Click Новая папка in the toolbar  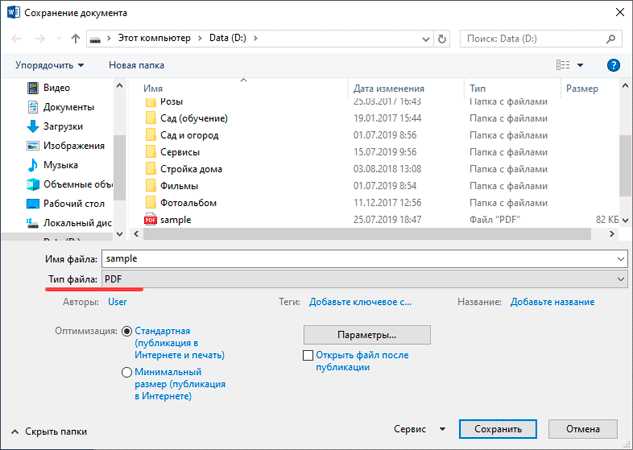pyautogui.click(x=137, y=65)
